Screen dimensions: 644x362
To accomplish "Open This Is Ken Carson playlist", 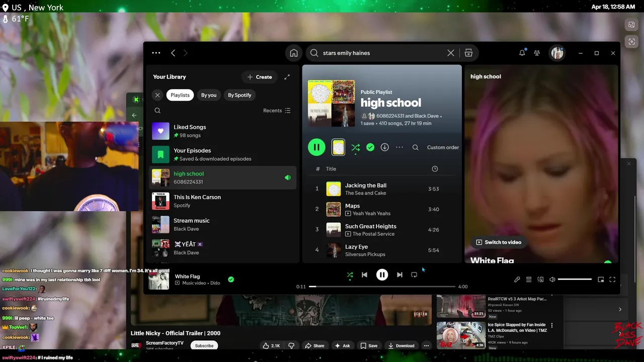I will coord(223,201).
